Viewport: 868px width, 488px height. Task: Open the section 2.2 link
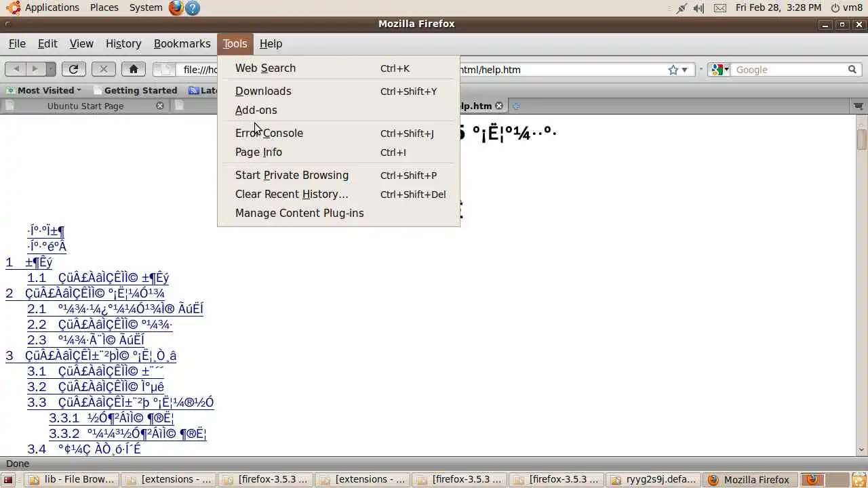(x=100, y=324)
